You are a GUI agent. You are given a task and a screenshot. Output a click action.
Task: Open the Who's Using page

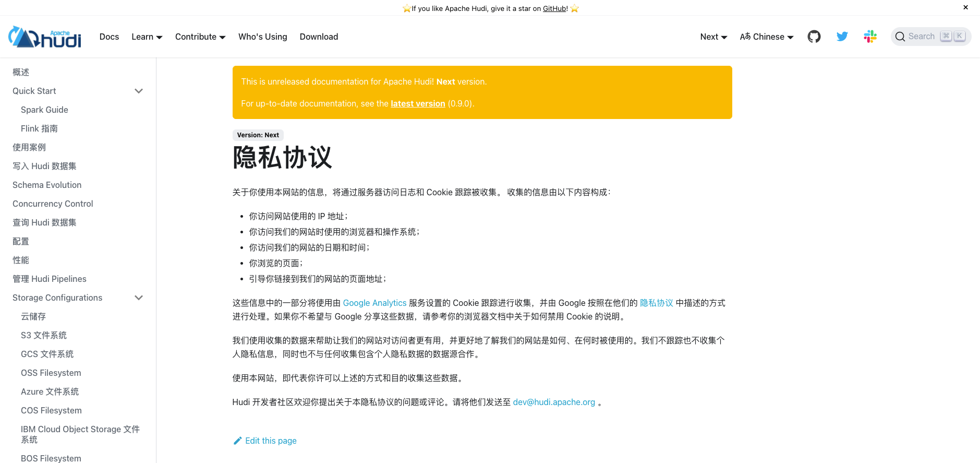(263, 37)
